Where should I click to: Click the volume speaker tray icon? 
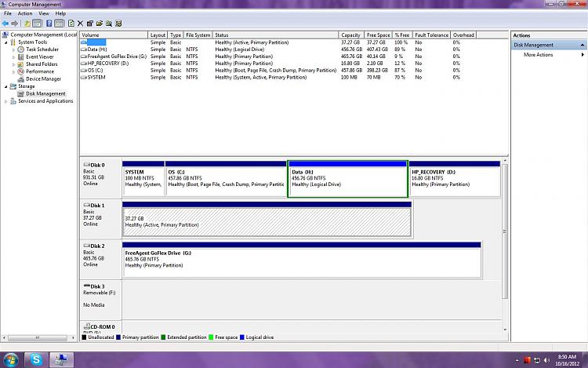(546, 360)
